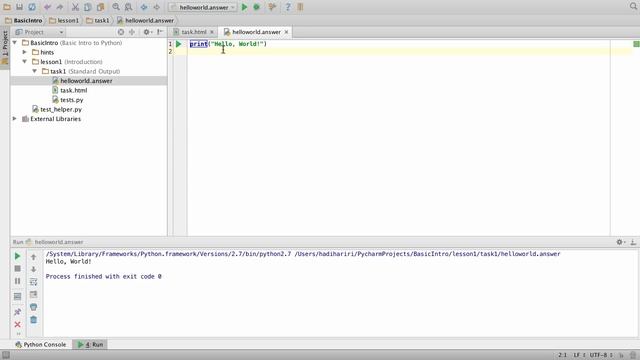Expand the hints folder
The image size is (640, 360).
[24, 52]
